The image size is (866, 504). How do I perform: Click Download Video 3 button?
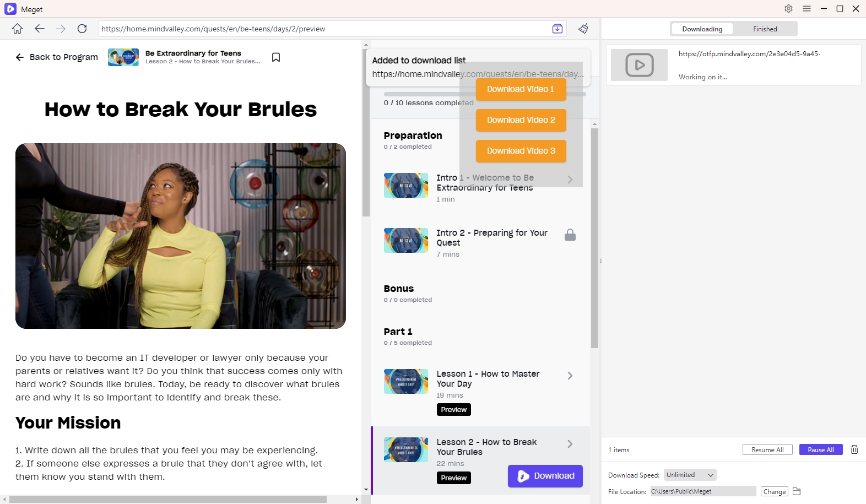pos(521,151)
